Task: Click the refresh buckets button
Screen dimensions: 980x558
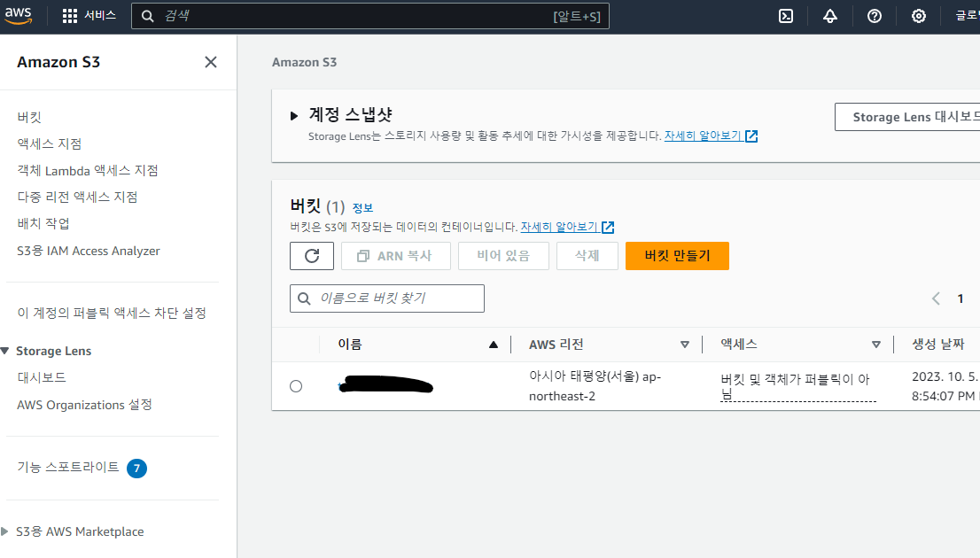Action: coord(312,256)
